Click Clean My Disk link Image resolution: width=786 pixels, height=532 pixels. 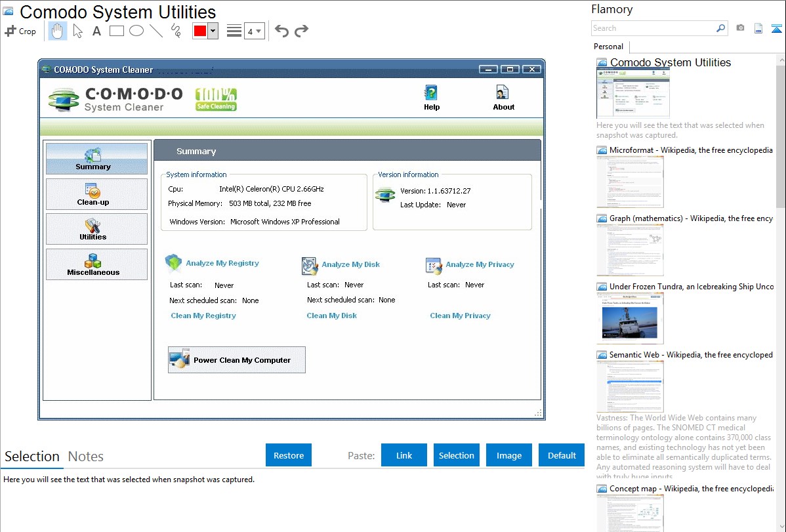click(x=332, y=316)
